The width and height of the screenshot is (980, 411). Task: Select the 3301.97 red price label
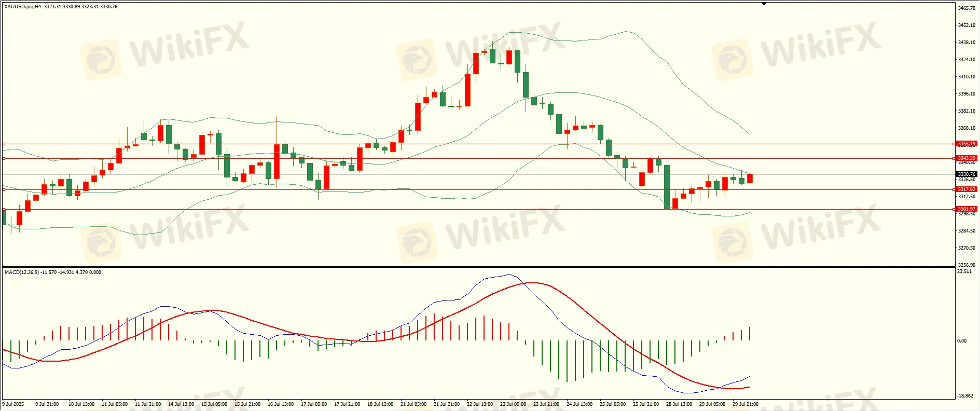(967, 209)
